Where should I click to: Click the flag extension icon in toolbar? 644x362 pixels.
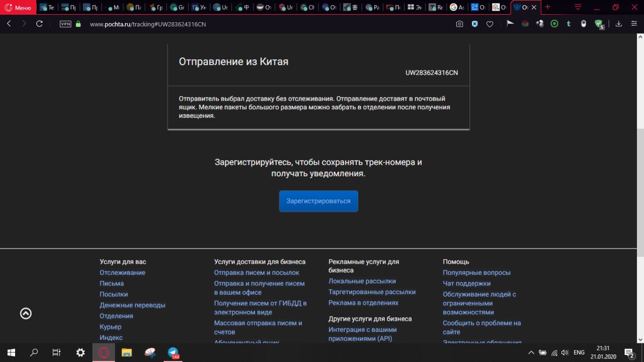(x=510, y=23)
